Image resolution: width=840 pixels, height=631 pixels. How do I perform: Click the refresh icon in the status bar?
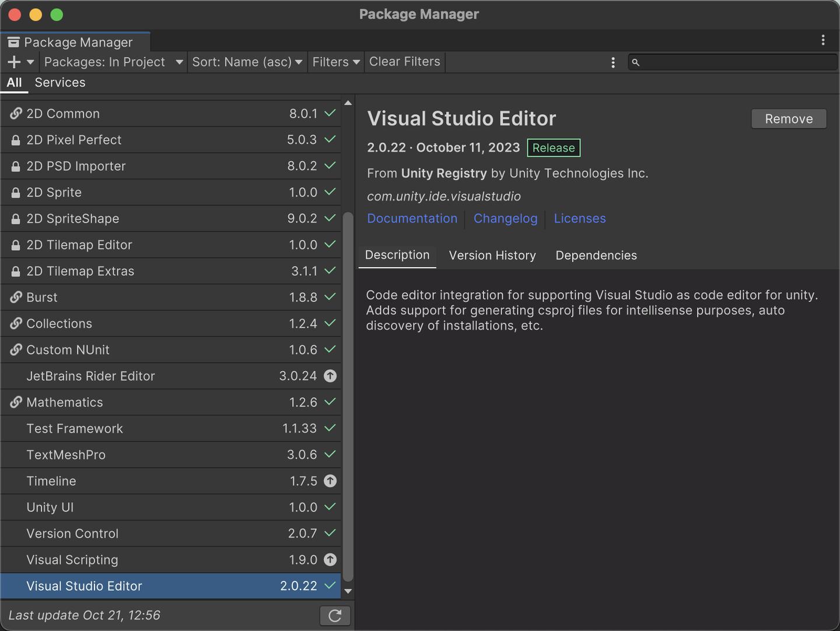(x=335, y=615)
